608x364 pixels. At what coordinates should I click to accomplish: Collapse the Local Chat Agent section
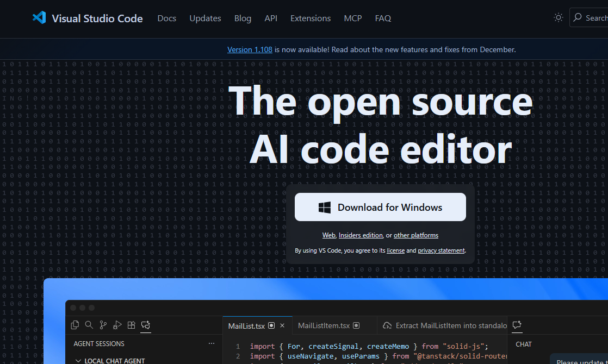point(79,361)
